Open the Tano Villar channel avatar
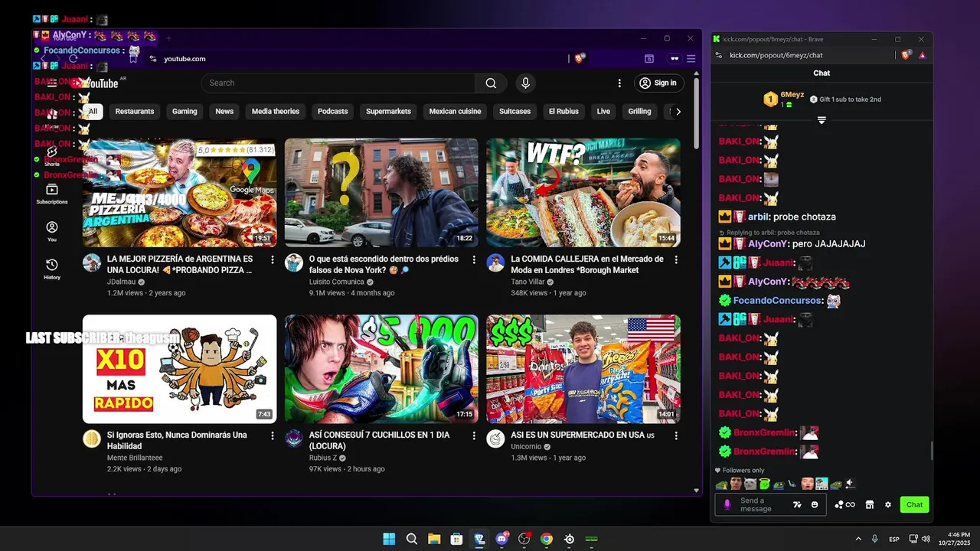Screen dimensions: 980x551 495,262
